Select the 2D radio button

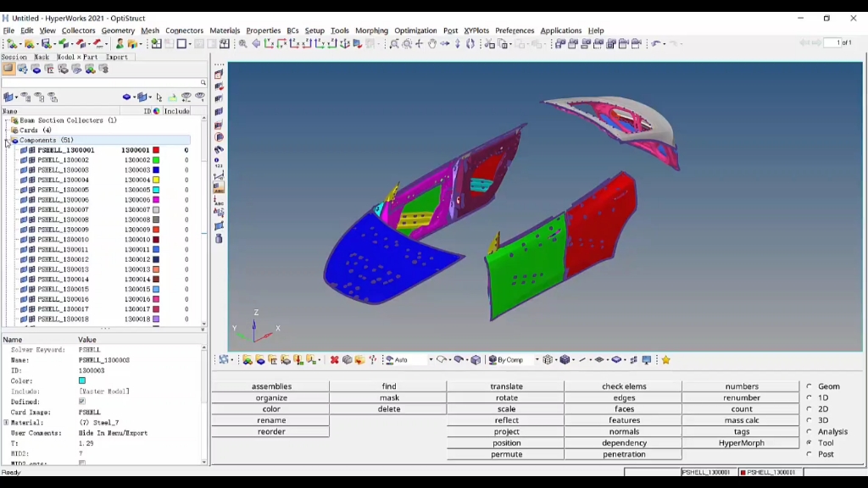[809, 409]
